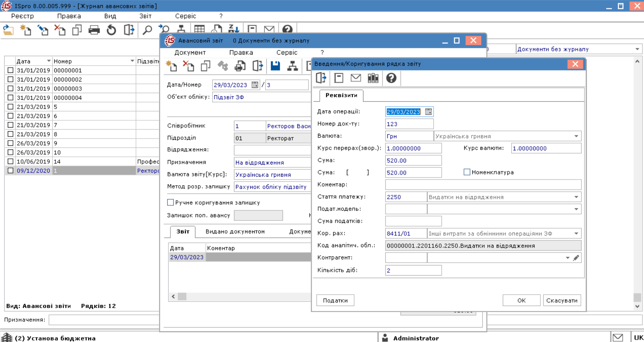Open Вид menu in main window

pos(110,16)
